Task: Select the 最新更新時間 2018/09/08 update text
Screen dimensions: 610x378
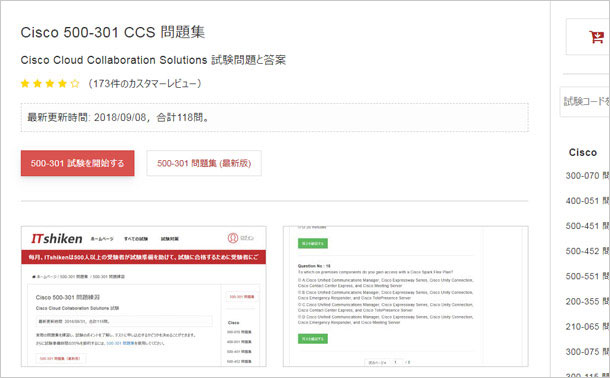Action: pos(118,117)
